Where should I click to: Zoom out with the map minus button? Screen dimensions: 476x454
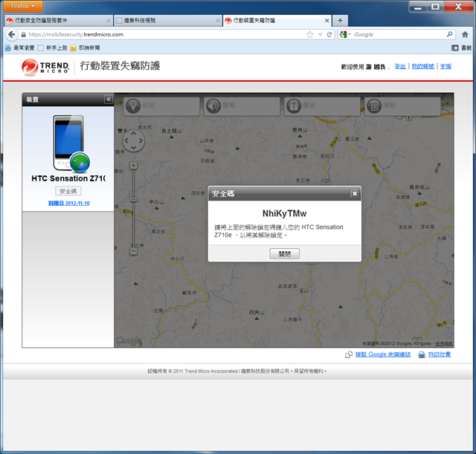tap(134, 251)
